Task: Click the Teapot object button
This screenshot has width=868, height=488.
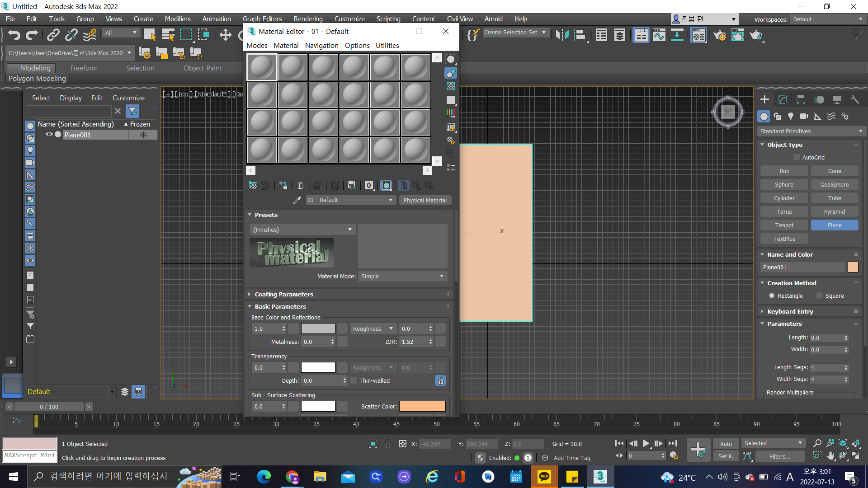Action: pos(784,225)
